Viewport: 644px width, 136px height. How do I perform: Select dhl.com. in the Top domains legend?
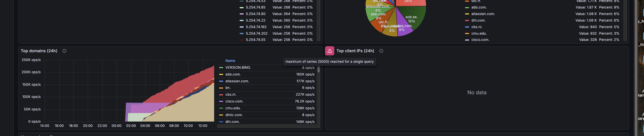point(232,122)
